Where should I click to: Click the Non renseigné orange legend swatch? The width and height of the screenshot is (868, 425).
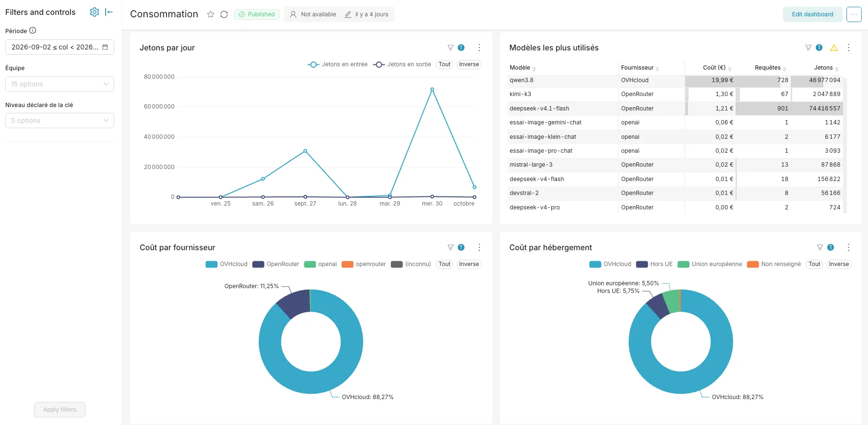(753, 264)
